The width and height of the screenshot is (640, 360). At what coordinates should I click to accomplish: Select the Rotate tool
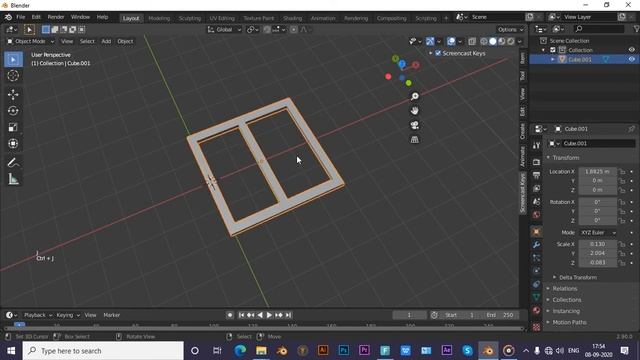13,111
